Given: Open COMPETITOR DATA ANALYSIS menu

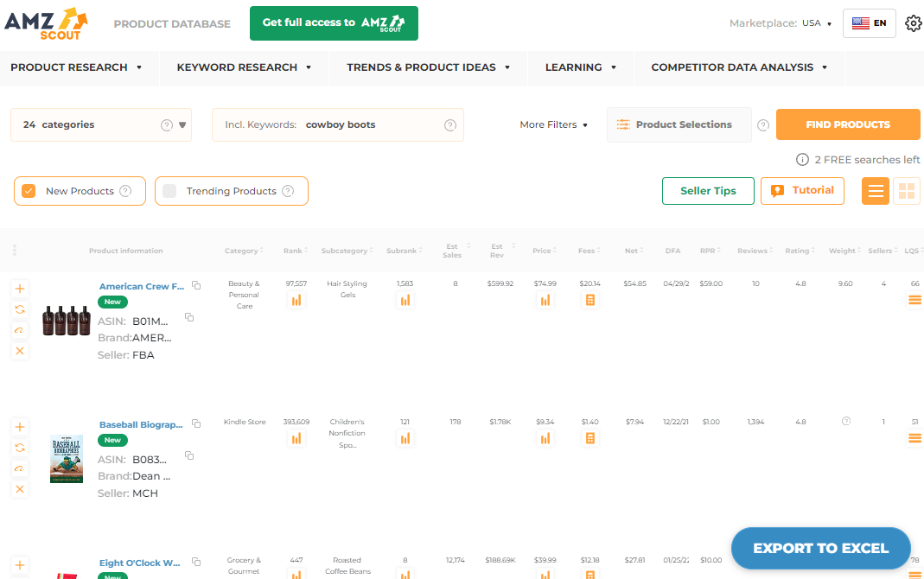Looking at the screenshot, I should point(739,67).
